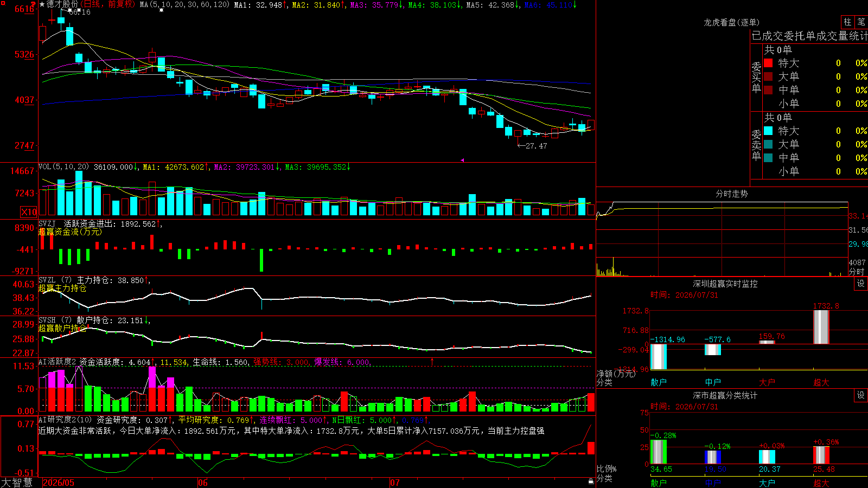868x488 pixels.
Task: Click the 深市超赢分类统计 panel title
Action: click(725, 395)
